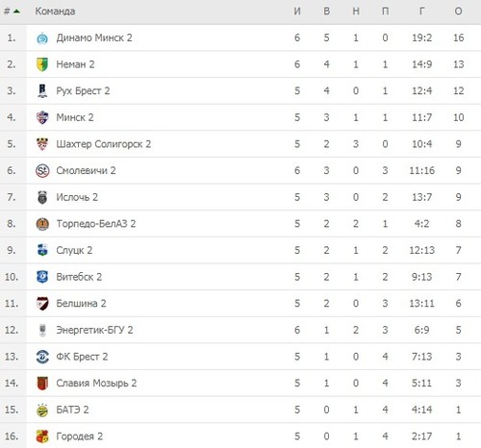This screenshot has width=481, height=448.
Task: Select the Г goals column header
Action: click(x=421, y=12)
